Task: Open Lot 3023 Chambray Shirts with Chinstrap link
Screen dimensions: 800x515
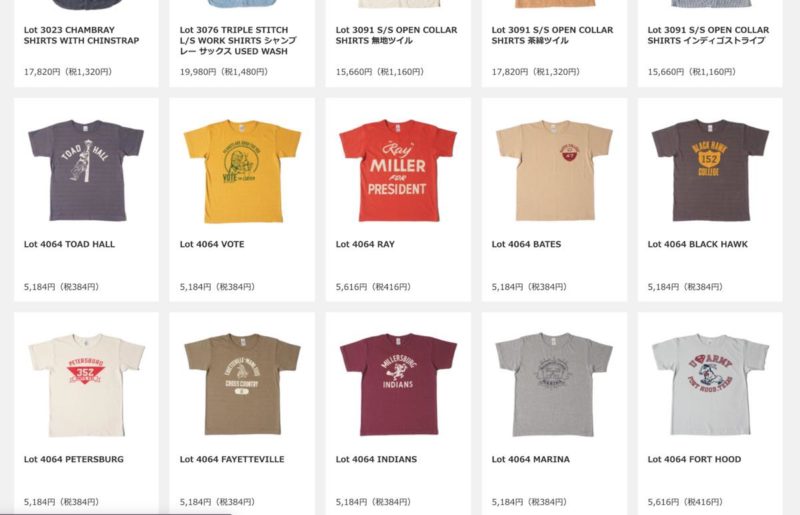Action: tap(82, 35)
